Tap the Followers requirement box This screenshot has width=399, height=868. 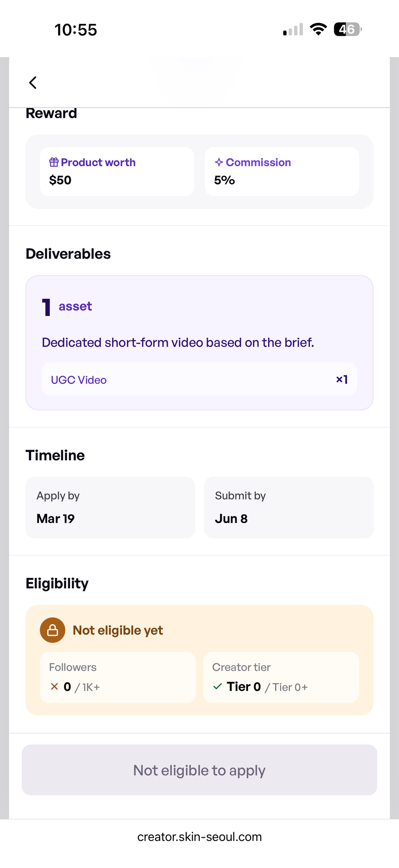(118, 677)
